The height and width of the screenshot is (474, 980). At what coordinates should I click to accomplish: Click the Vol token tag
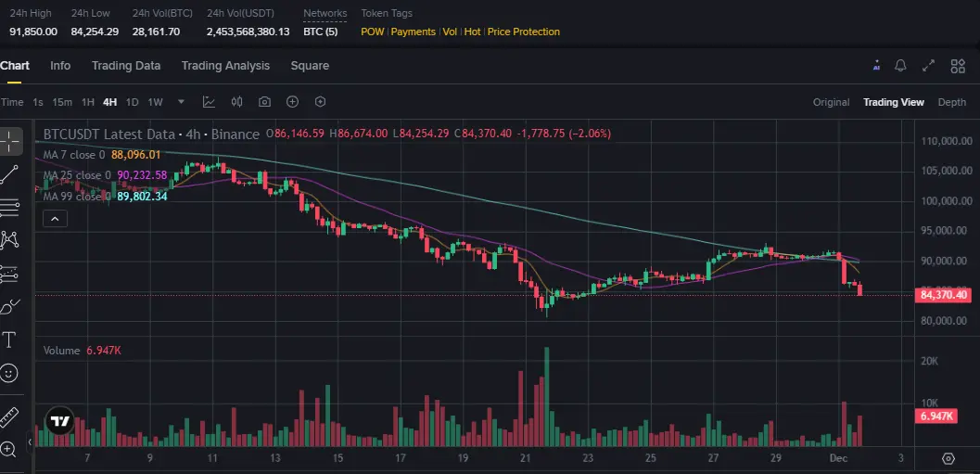(x=450, y=32)
